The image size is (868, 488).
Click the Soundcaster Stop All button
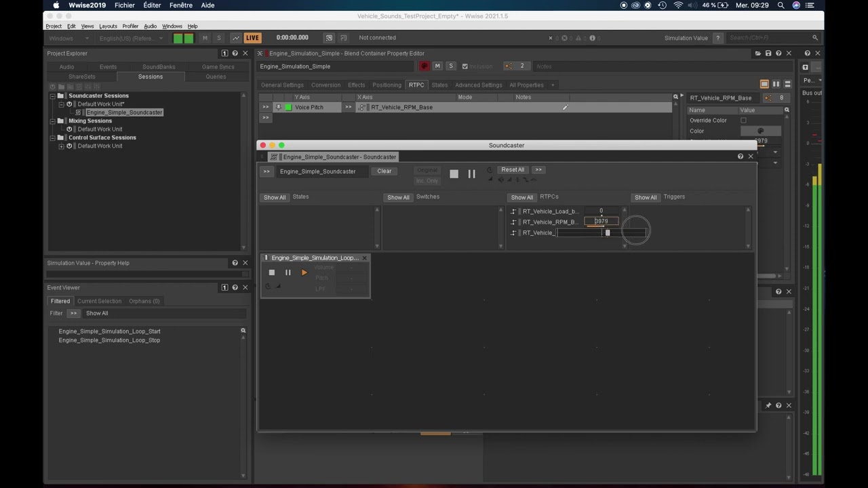pyautogui.click(x=454, y=174)
